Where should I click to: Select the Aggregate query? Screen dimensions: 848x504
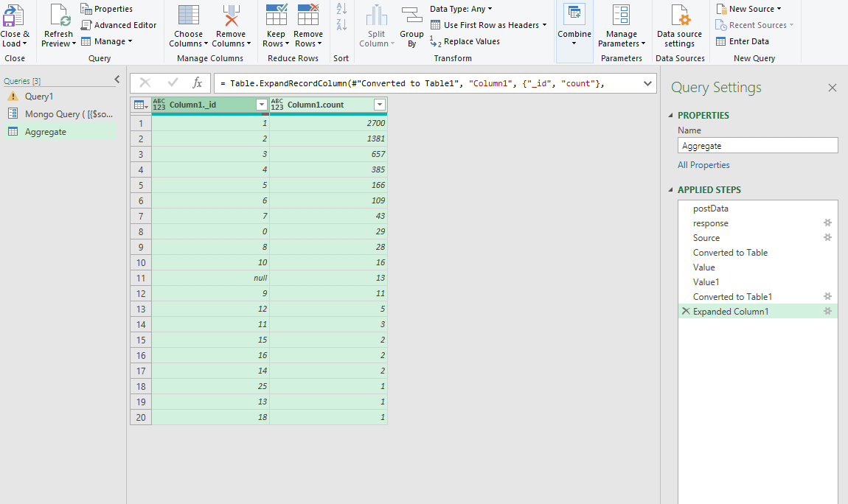pos(60,132)
